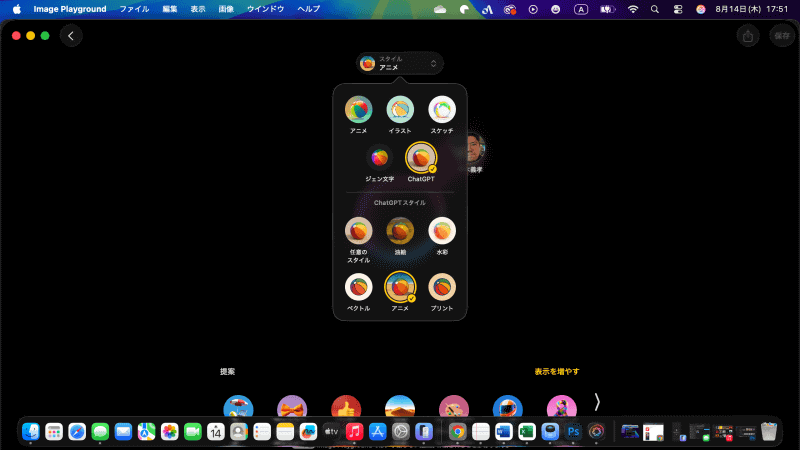Choose the orange bow tie suggestion

(x=292, y=407)
